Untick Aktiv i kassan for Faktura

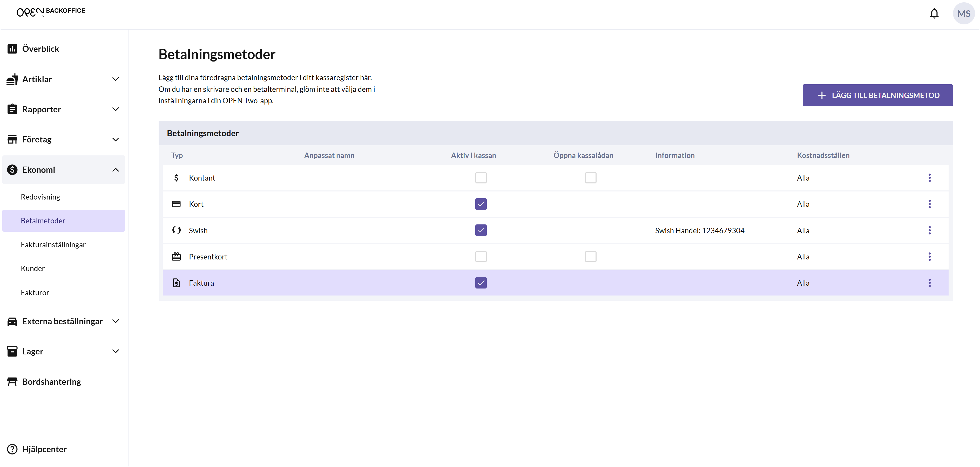[x=481, y=283]
